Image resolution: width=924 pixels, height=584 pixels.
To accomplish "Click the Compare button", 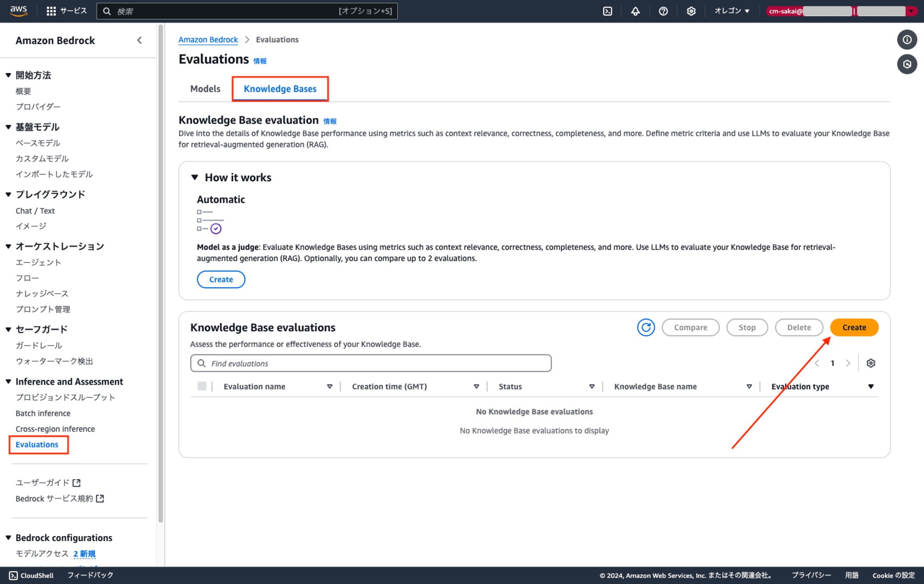I will coord(690,327).
